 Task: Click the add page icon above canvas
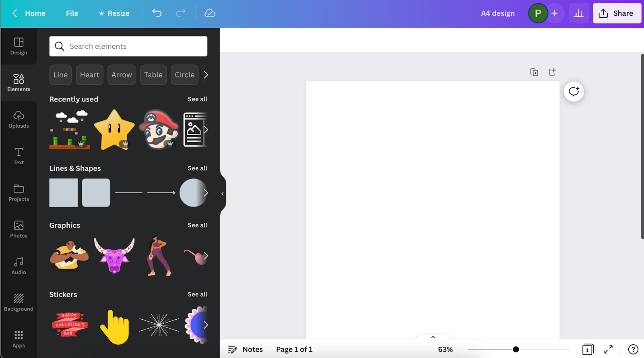pos(552,72)
